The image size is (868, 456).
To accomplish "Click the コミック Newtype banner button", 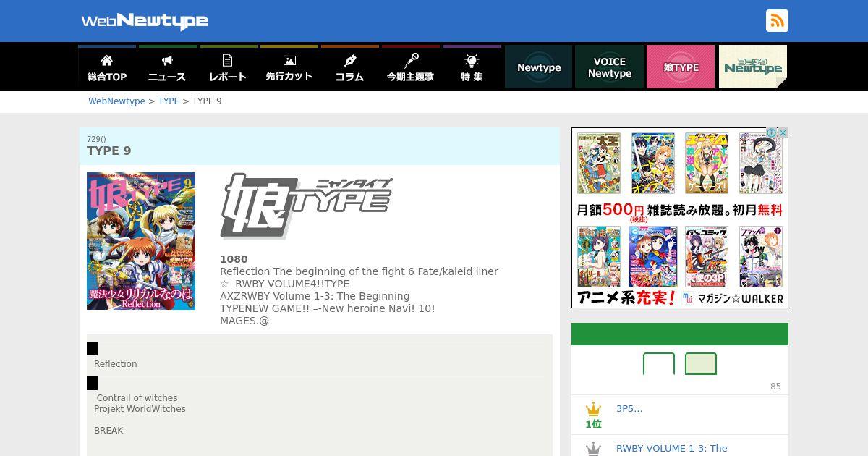I will coord(753,67).
